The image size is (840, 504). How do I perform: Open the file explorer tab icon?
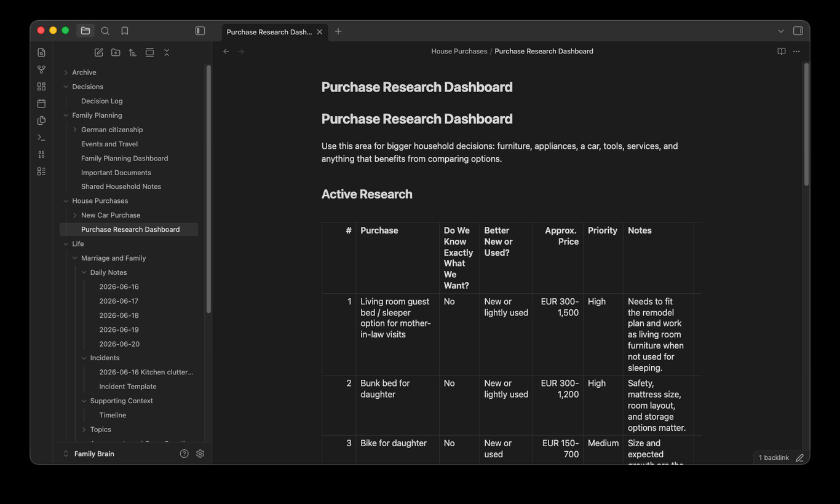(85, 31)
